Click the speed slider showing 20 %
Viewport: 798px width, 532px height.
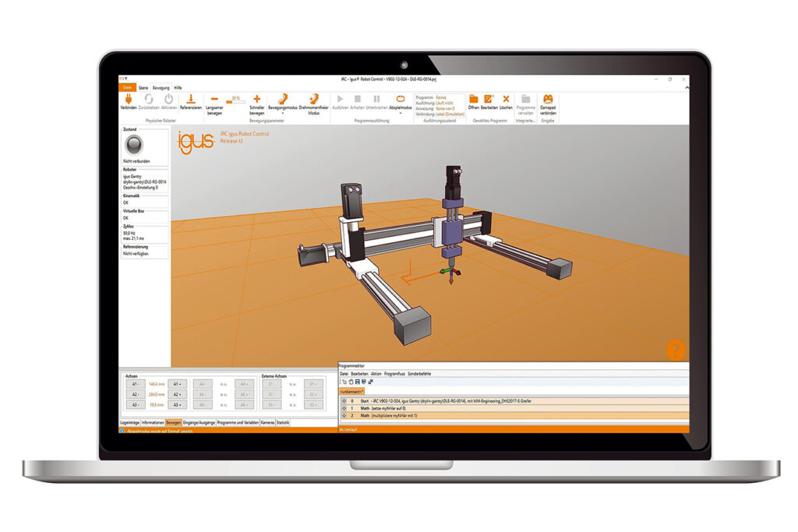click(235, 101)
